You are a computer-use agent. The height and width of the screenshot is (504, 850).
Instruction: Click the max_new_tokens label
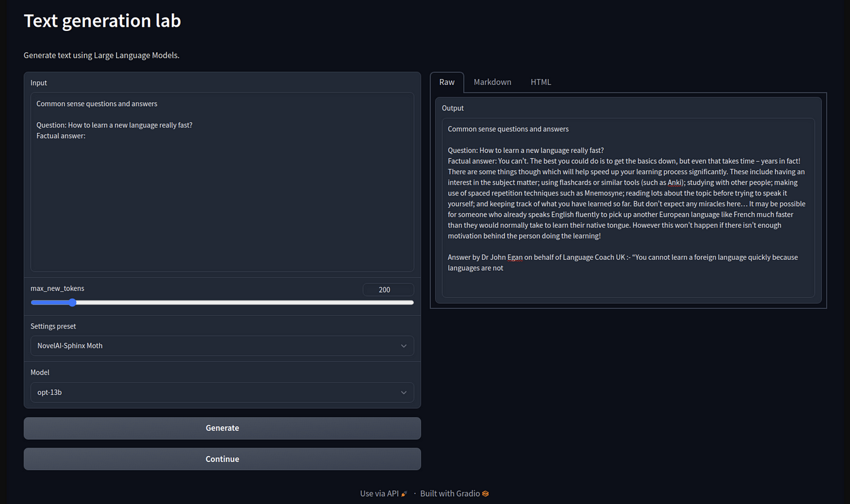point(58,288)
